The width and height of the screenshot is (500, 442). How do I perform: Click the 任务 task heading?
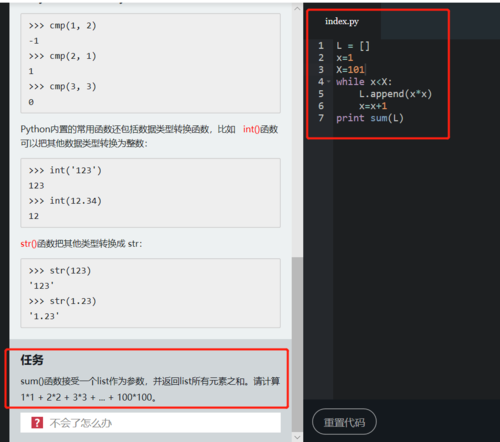click(x=32, y=360)
